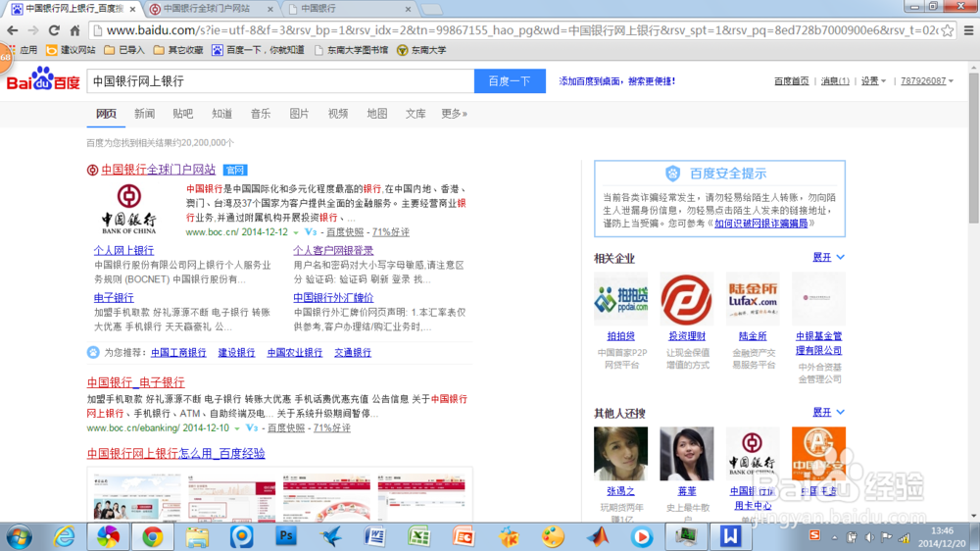
Task: Open the 东南大学图书馆 bookmark
Action: tap(351, 50)
